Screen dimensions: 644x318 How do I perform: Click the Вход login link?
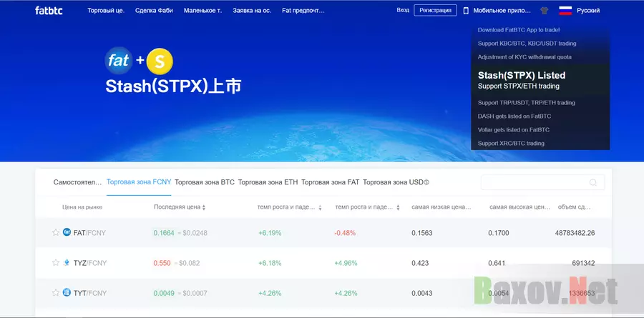point(403,10)
